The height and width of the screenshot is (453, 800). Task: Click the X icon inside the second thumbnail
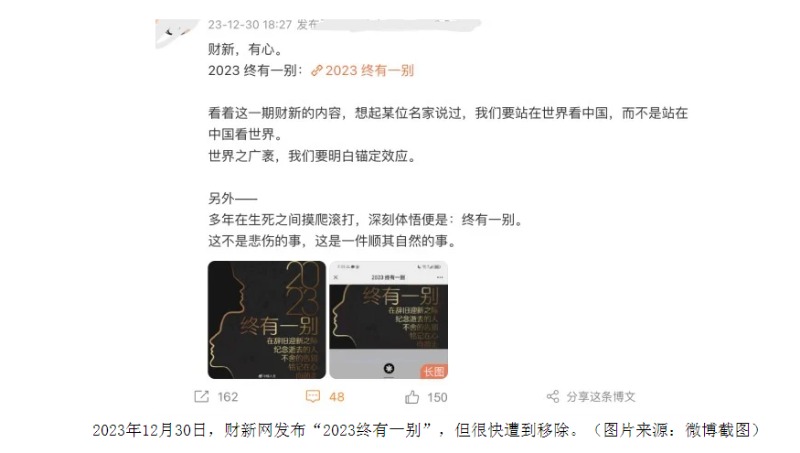[x=336, y=277]
